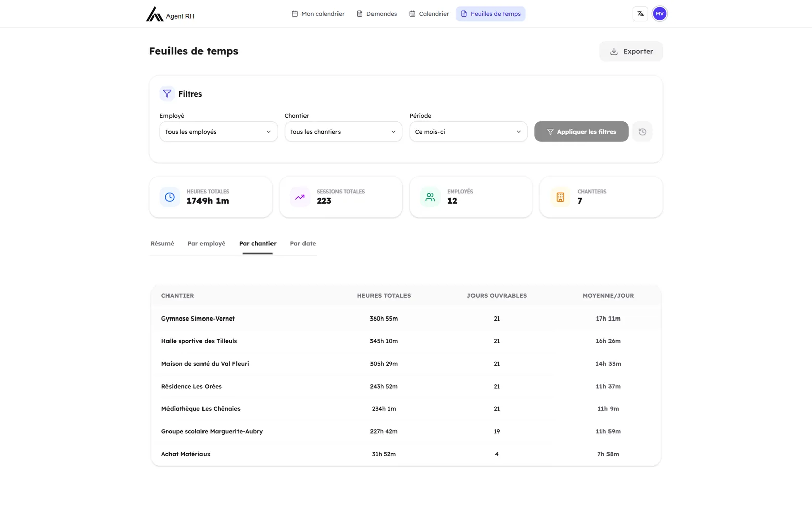Click the Agent RH logo

(x=170, y=14)
